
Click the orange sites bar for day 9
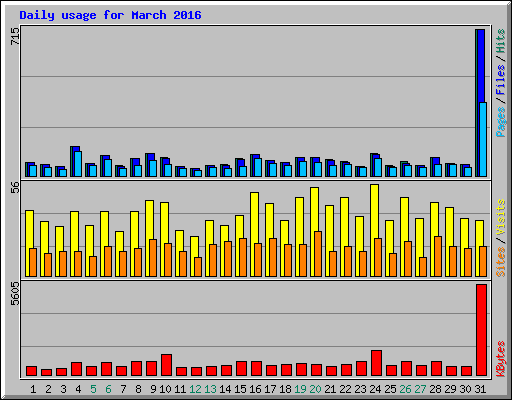[153, 258]
